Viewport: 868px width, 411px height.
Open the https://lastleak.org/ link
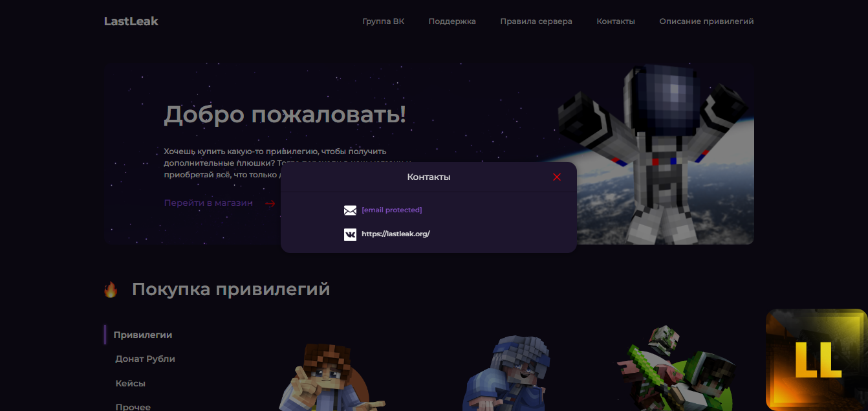tap(395, 234)
